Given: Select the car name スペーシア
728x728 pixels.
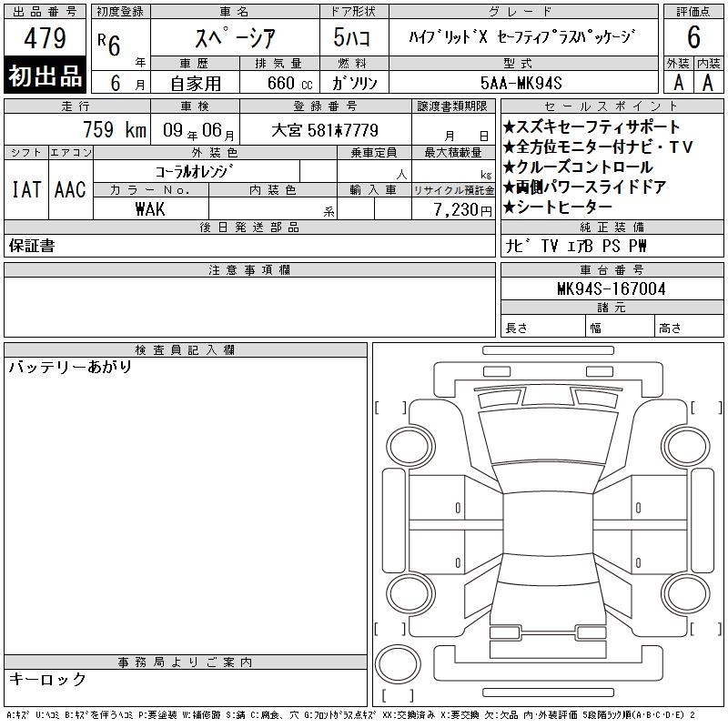Looking at the screenshot, I should tap(236, 37).
